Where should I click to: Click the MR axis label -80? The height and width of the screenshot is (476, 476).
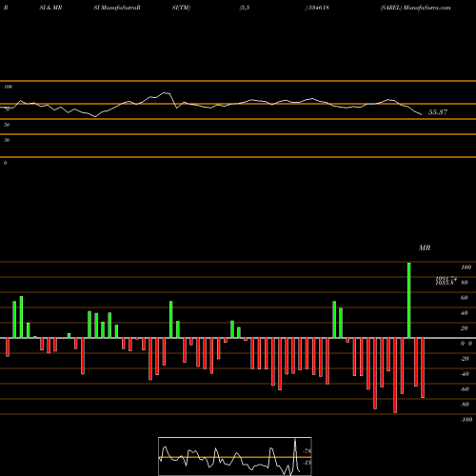pos(465,405)
